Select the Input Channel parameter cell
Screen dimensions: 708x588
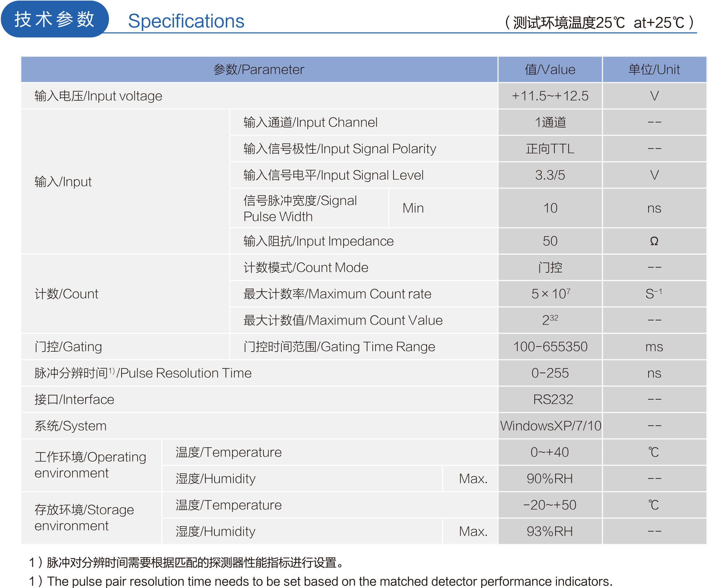pos(310,122)
